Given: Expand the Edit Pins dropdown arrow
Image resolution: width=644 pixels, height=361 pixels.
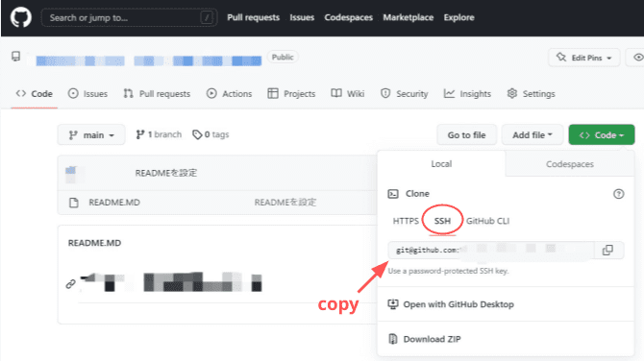Looking at the screenshot, I should coord(609,58).
